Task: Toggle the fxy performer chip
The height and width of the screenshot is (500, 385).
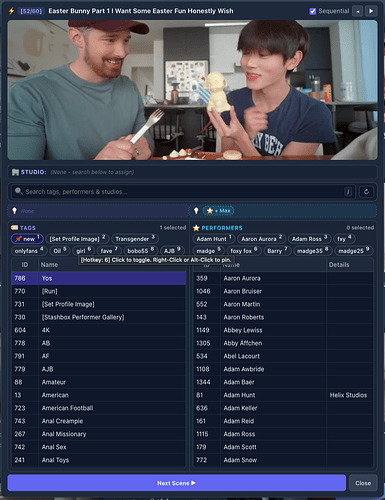Action: coord(344,239)
